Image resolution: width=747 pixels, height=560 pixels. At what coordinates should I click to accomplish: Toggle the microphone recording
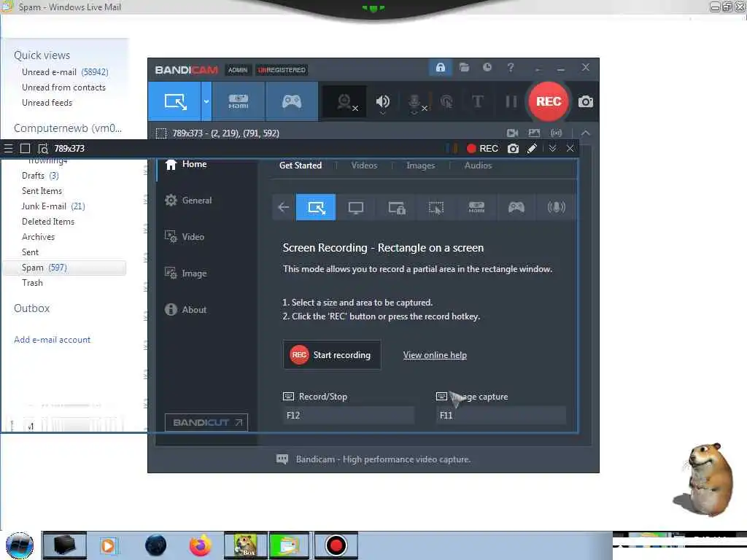coord(415,102)
